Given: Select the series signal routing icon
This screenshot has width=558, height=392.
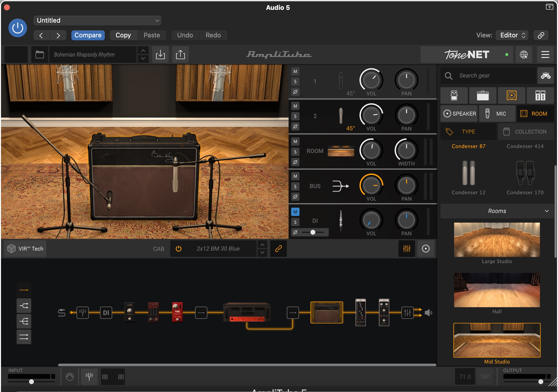Looking at the screenshot, I should coord(24,290).
